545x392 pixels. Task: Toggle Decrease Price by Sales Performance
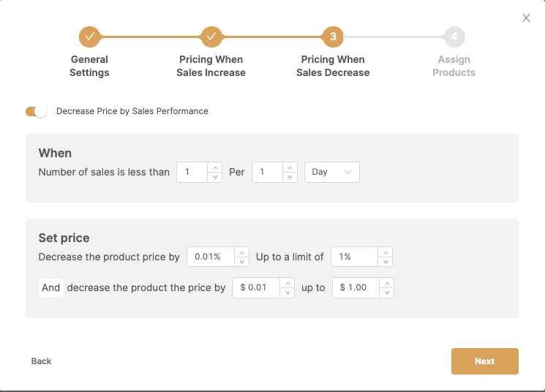pyautogui.click(x=36, y=111)
